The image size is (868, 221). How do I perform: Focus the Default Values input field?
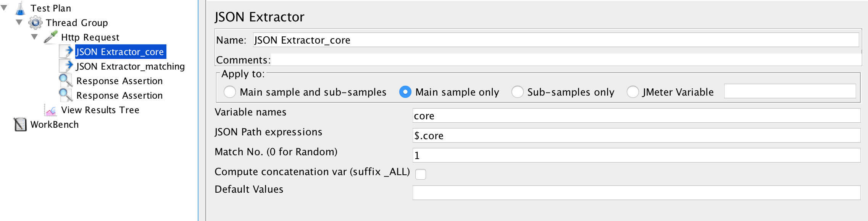click(x=636, y=193)
